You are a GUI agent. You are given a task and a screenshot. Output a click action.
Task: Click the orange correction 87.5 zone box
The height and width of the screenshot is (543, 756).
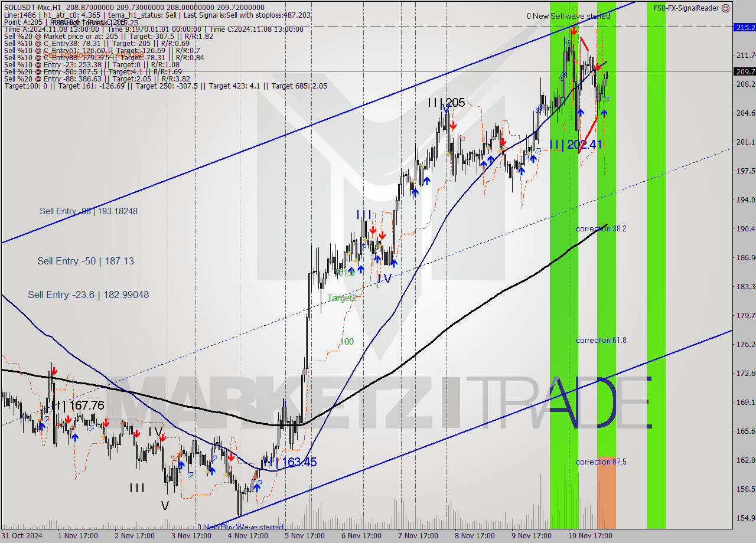click(x=606, y=492)
